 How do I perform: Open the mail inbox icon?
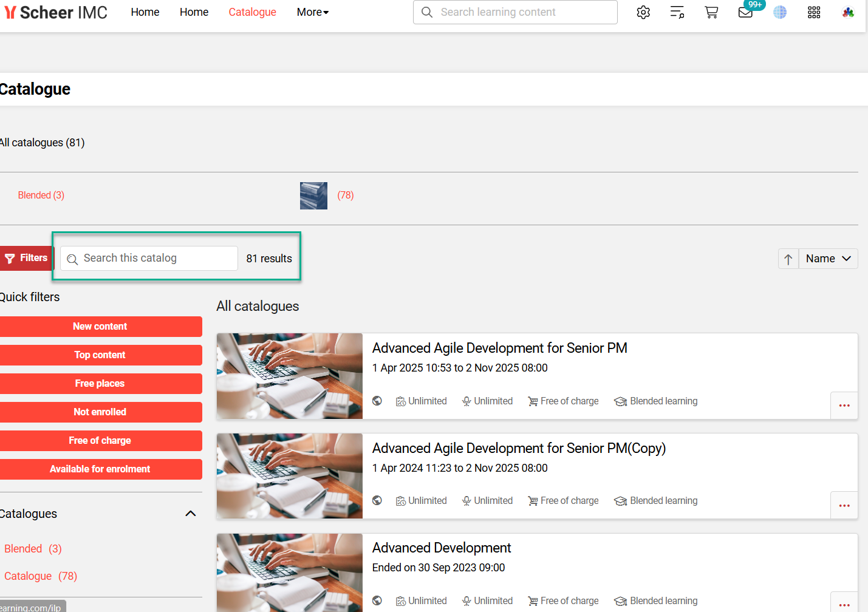pyautogui.click(x=745, y=12)
